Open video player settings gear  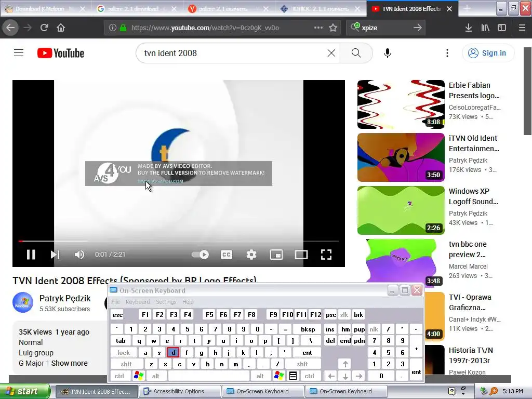tap(251, 255)
